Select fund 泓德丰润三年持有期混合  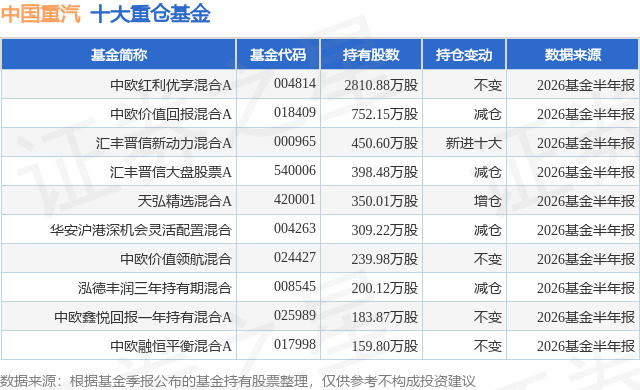(x=155, y=288)
